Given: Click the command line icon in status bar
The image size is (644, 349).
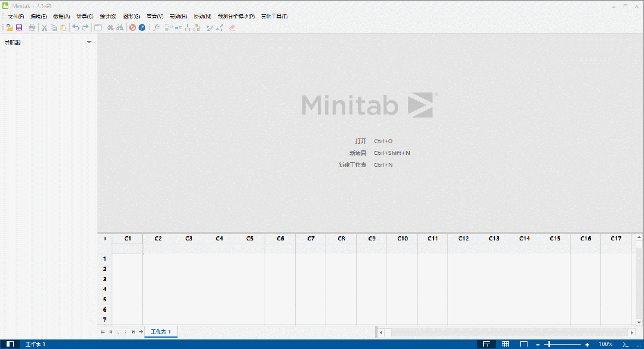Looking at the screenshot, I should pos(625,344).
